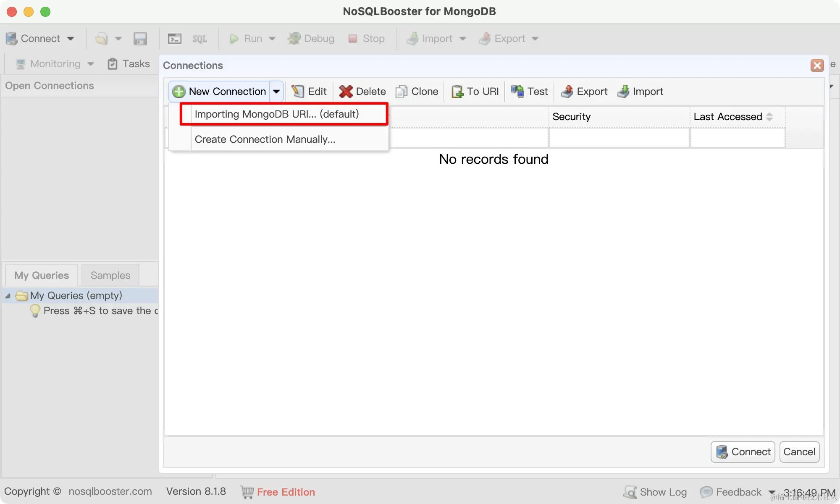840x504 pixels.
Task: Open the nosqlbooster.com link
Action: point(110,491)
